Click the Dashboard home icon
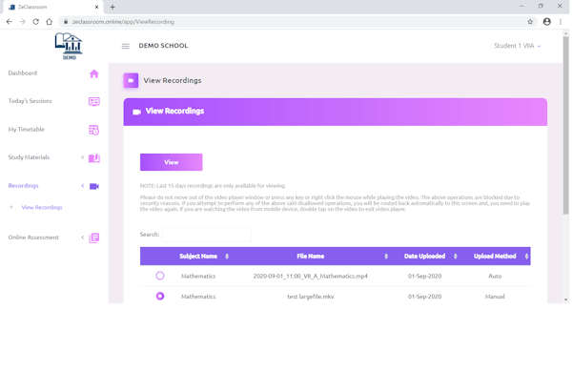This screenshot has width=572, height=392. (x=93, y=73)
